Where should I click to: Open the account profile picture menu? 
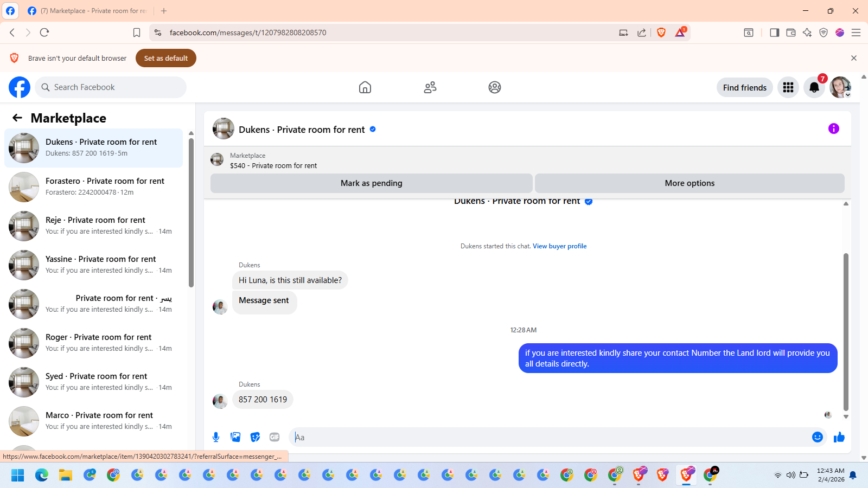pyautogui.click(x=840, y=87)
